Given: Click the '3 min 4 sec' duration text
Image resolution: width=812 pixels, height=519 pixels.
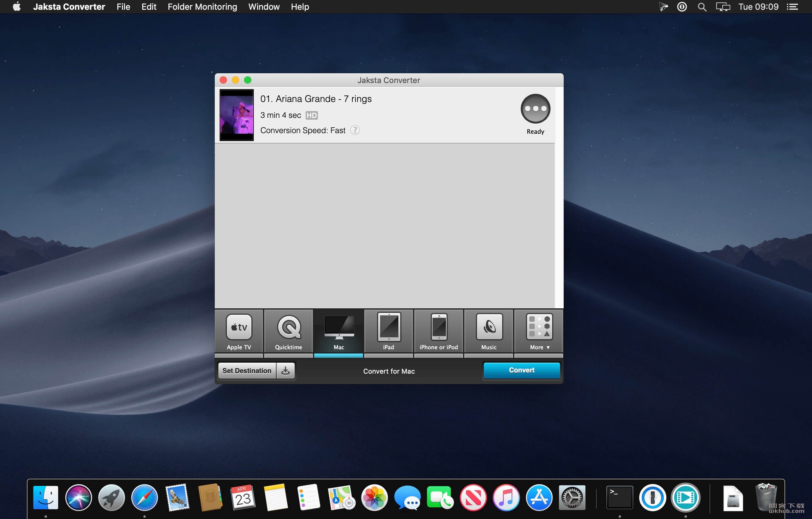Looking at the screenshot, I should pyautogui.click(x=281, y=115).
